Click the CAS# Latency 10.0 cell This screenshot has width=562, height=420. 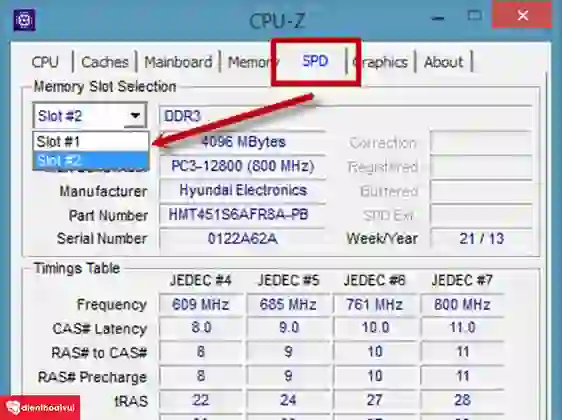coord(375,328)
